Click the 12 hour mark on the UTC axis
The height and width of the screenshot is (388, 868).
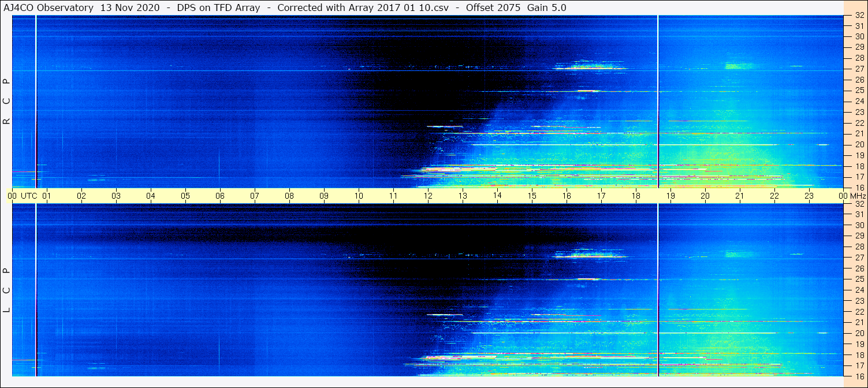(428, 196)
